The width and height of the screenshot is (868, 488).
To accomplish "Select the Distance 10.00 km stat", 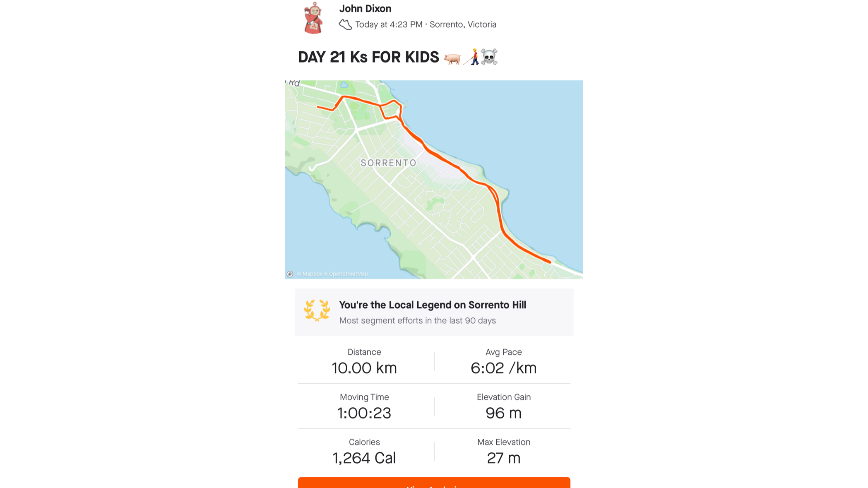I will (364, 362).
